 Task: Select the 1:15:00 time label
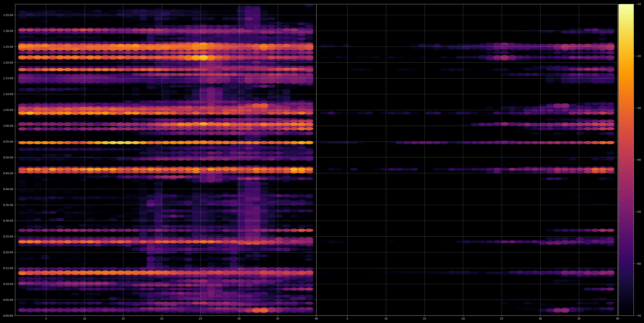pyautogui.click(x=8, y=78)
